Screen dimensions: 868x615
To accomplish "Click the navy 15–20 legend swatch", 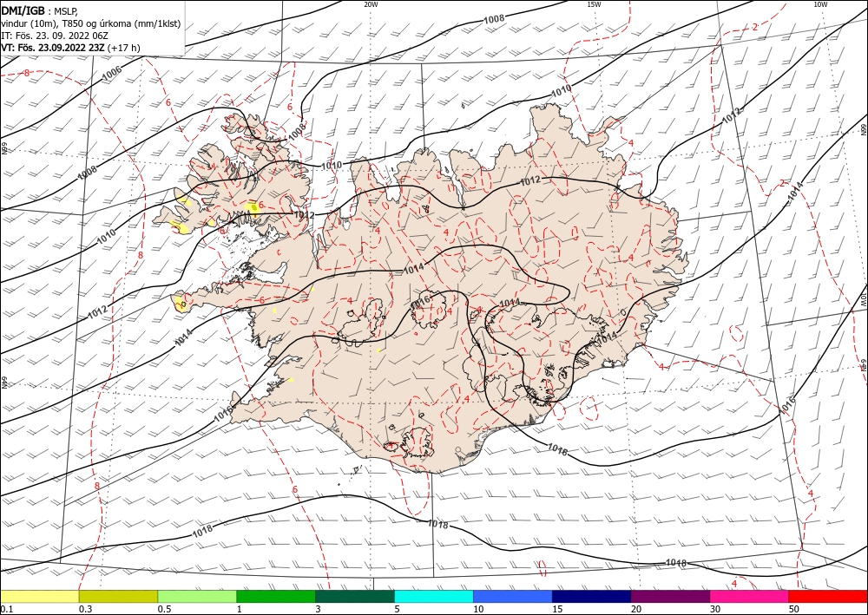I will [x=592, y=596].
